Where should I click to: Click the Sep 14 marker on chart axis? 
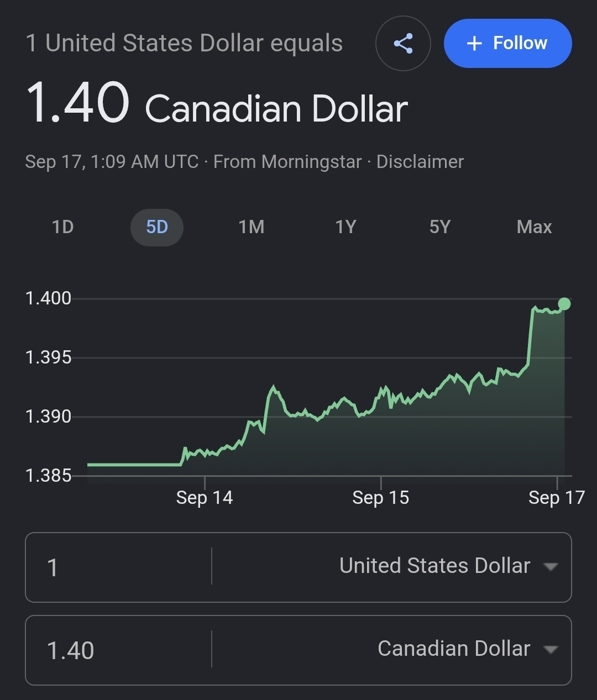click(x=205, y=498)
